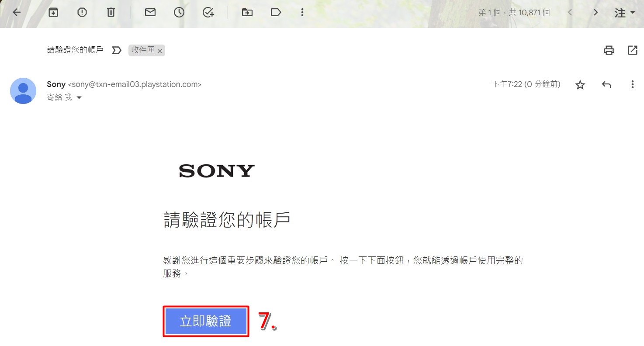The image size is (644, 346).
Task: Go back to inbox with the back arrow
Action: 17,12
